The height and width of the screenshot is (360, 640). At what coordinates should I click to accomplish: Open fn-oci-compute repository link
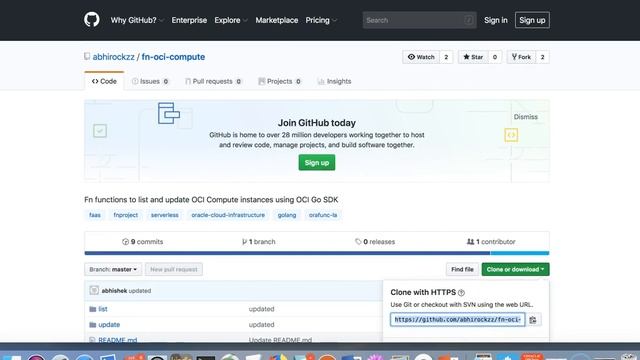pos(173,57)
